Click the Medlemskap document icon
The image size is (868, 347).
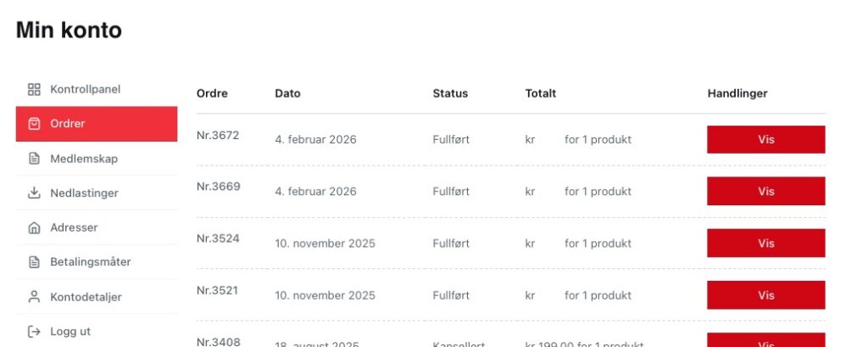point(34,159)
